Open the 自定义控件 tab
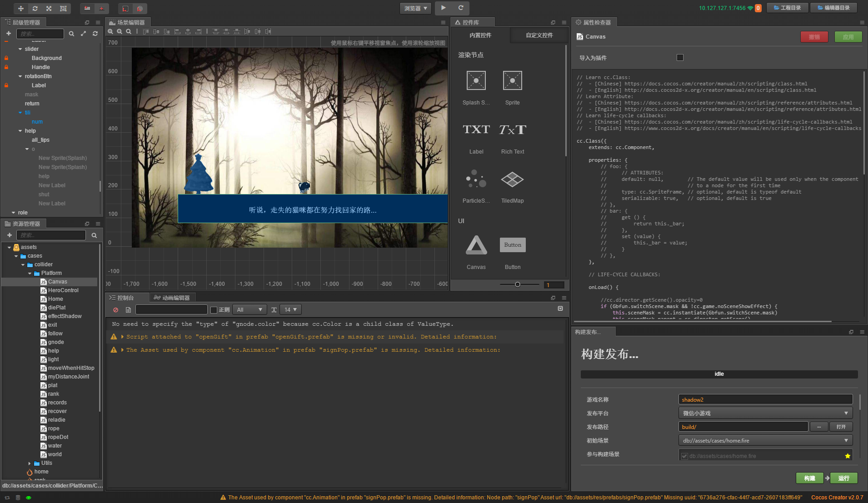Viewport: 868px width, 503px height. 539,35
